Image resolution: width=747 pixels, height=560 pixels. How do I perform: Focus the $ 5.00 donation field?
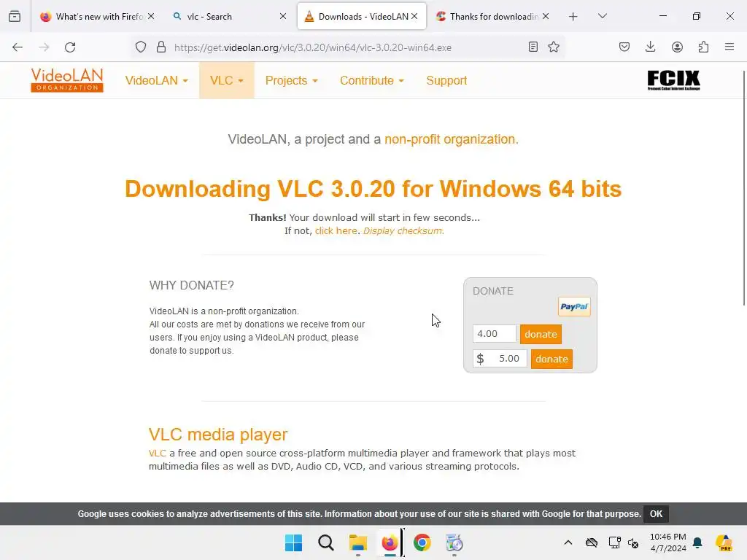(x=500, y=359)
